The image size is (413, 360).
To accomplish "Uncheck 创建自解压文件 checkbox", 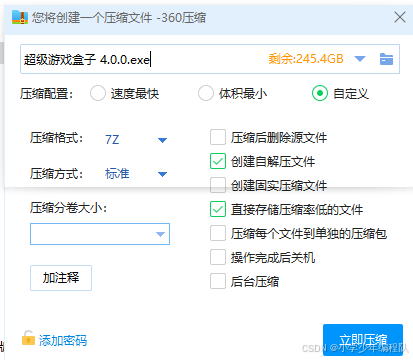I will (218, 161).
